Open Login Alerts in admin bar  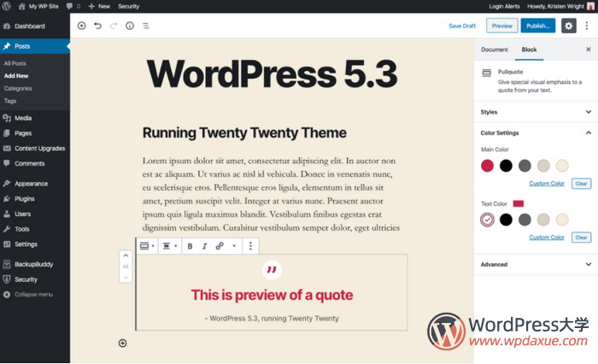click(x=504, y=6)
